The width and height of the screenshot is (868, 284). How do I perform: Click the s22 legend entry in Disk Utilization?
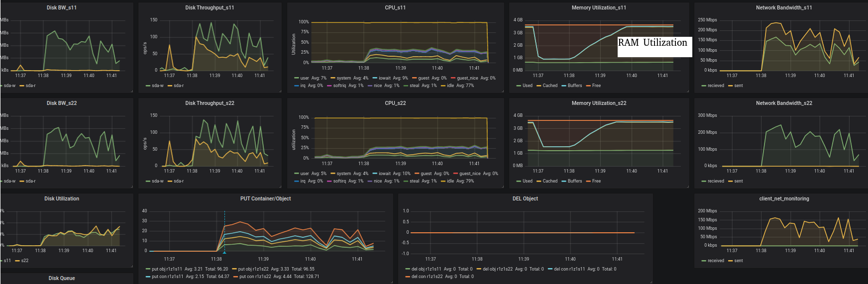pyautogui.click(x=24, y=261)
